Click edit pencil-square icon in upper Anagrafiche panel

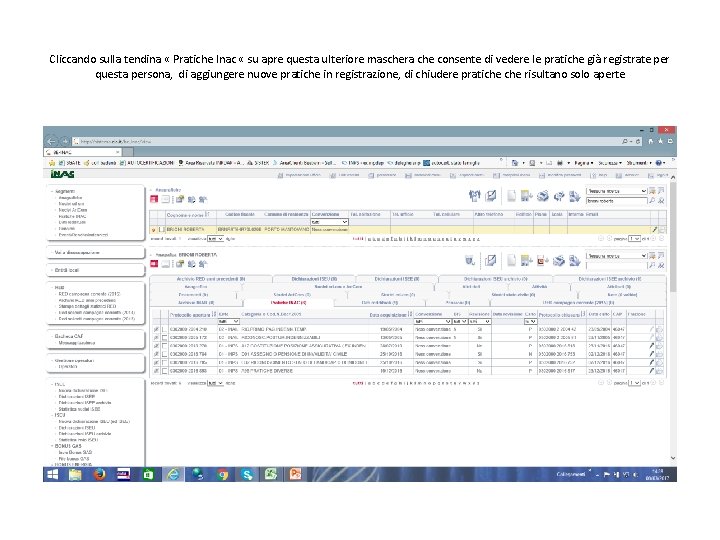point(491,196)
